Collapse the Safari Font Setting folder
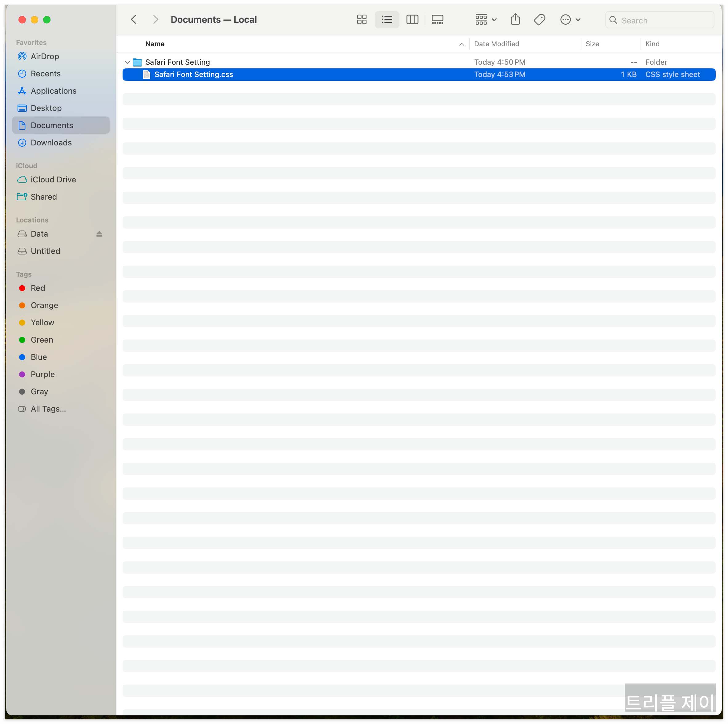 (x=127, y=62)
